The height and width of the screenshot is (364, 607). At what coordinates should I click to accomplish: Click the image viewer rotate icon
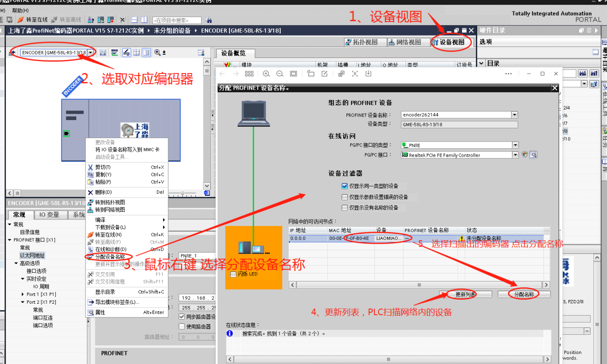tap(311, 74)
